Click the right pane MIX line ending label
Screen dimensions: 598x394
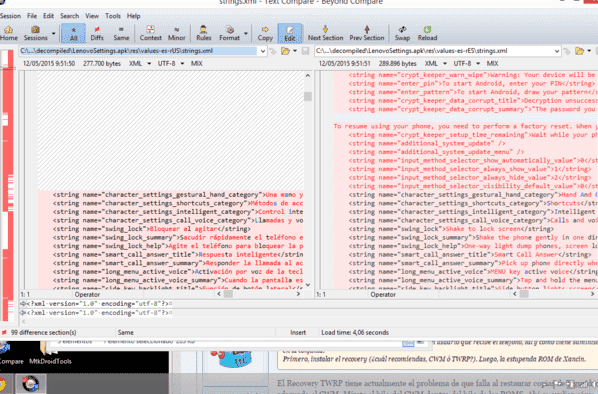(x=492, y=64)
